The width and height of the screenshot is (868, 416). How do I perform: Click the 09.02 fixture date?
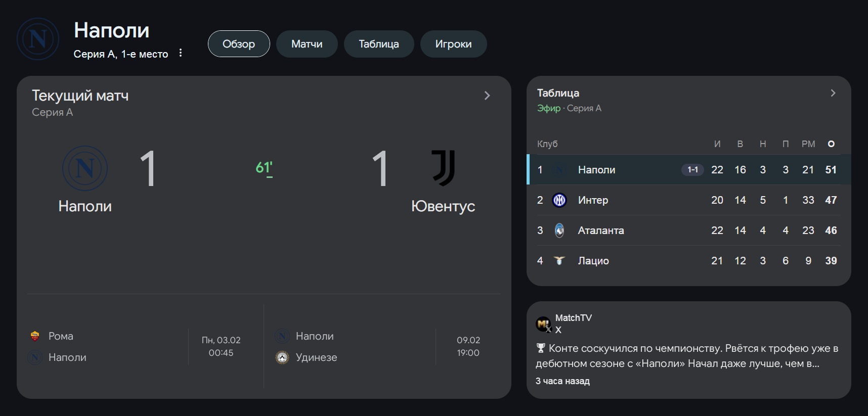tap(468, 340)
